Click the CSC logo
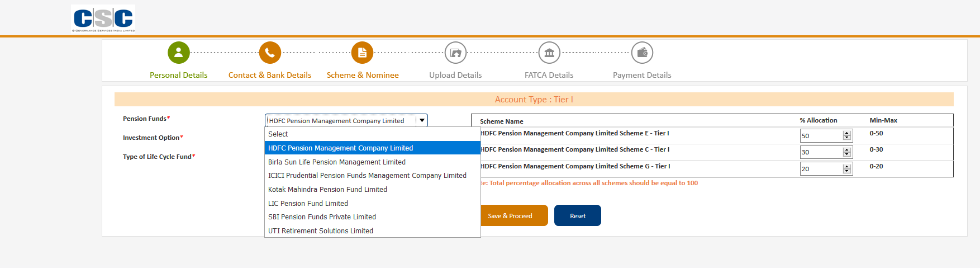The width and height of the screenshot is (980, 268). pyautogui.click(x=103, y=18)
